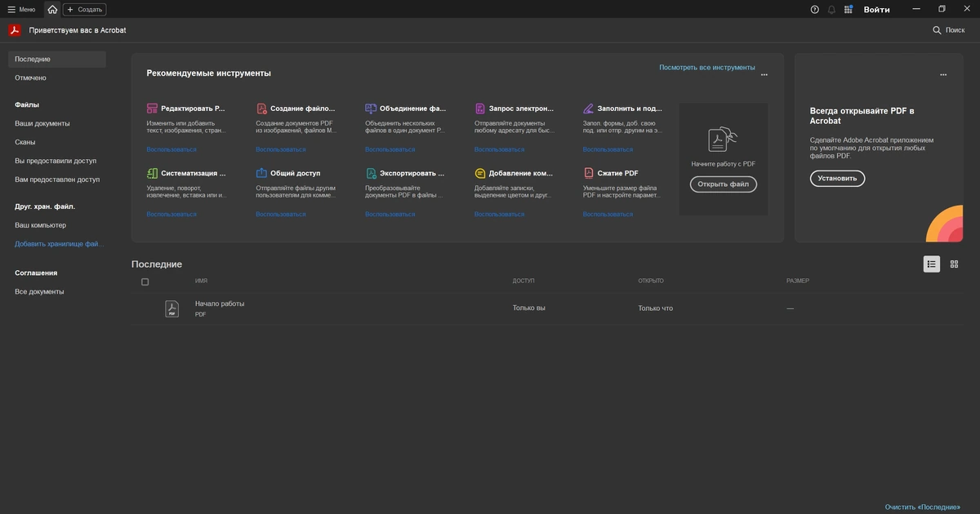Open the promo card three-dot menu
Viewport: 980px width, 514px height.
pos(943,74)
